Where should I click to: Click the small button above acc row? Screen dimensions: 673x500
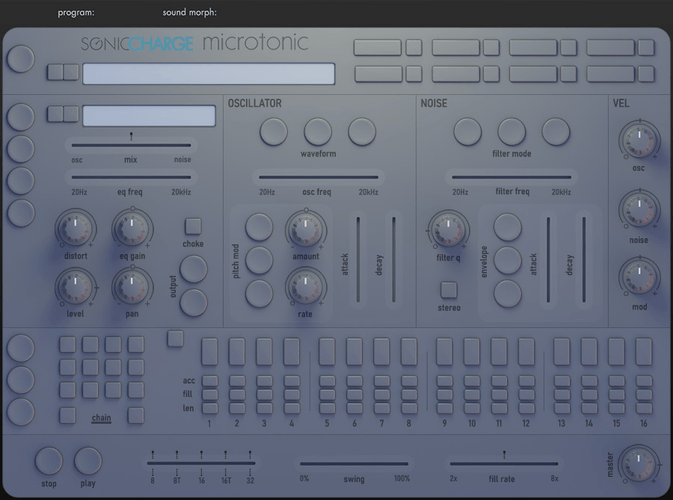coord(175,339)
